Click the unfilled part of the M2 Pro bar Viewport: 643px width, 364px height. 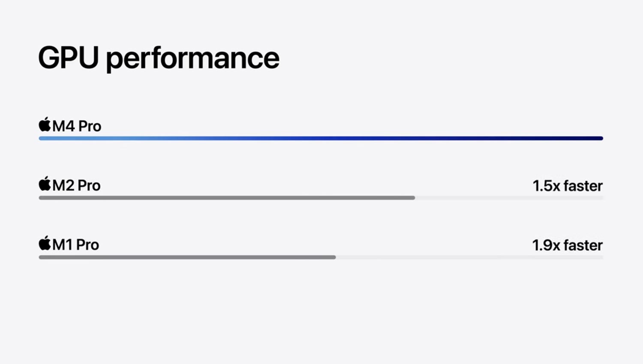click(509, 198)
